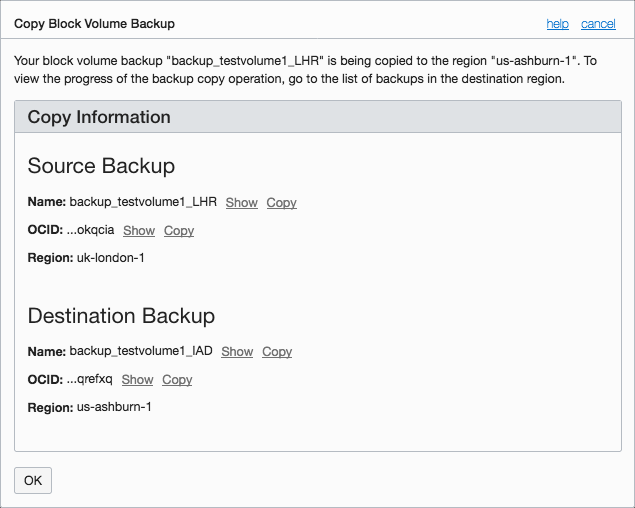Show the destination backup name
The image size is (635, 508).
(237, 351)
